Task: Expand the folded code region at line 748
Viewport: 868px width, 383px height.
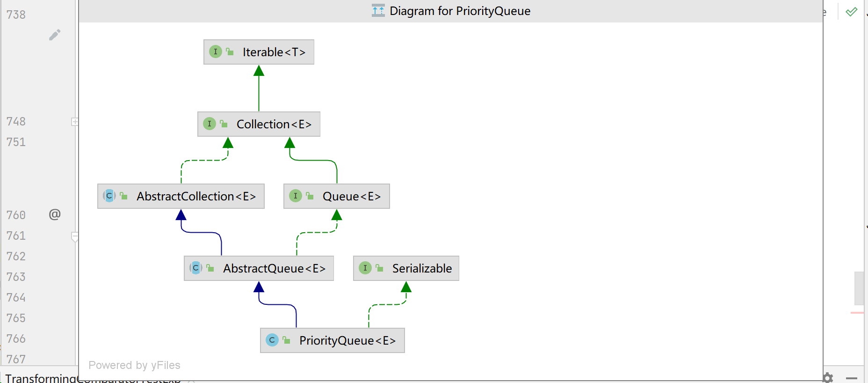Action: (74, 122)
